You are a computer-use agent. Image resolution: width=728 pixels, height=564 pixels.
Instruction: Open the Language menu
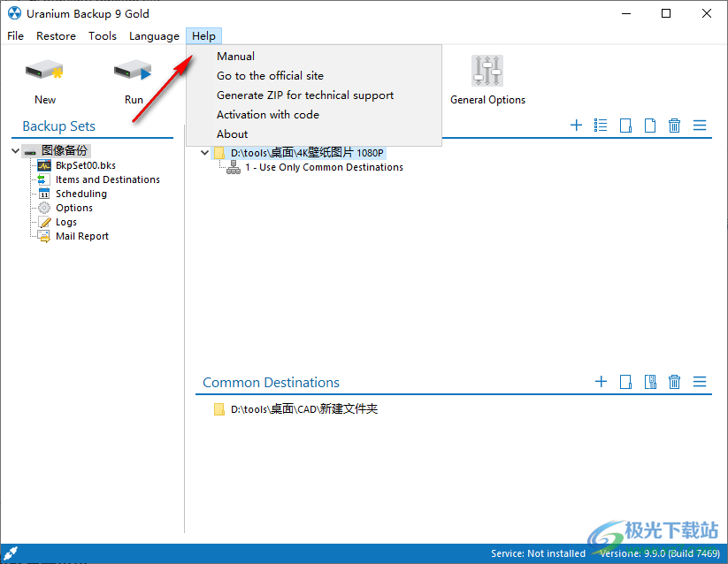click(154, 36)
